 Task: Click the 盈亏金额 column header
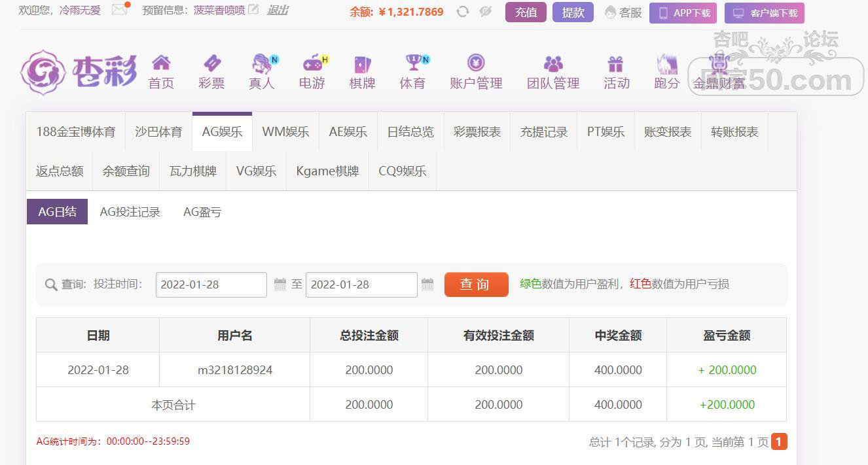point(727,336)
